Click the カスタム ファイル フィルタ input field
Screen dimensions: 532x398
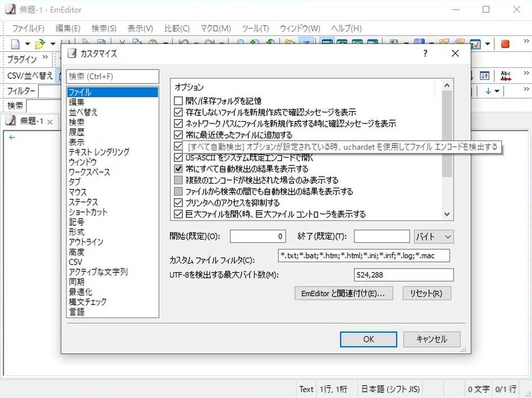pos(364,255)
